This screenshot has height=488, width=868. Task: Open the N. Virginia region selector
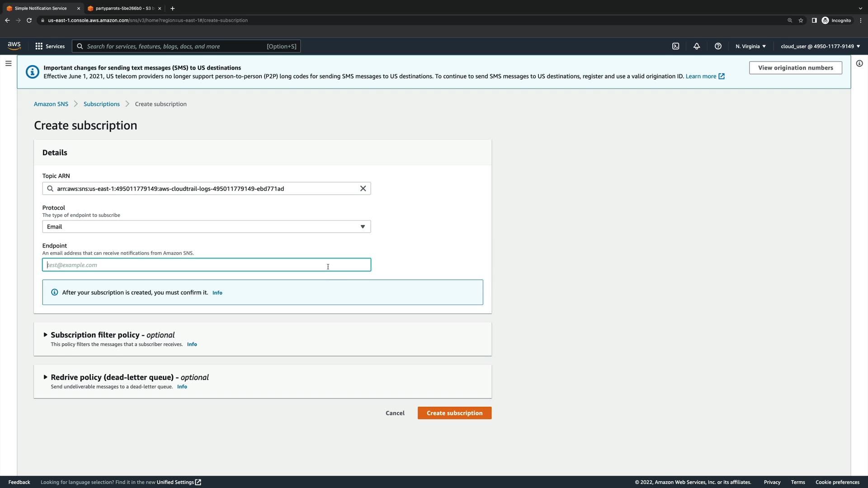[750, 46]
